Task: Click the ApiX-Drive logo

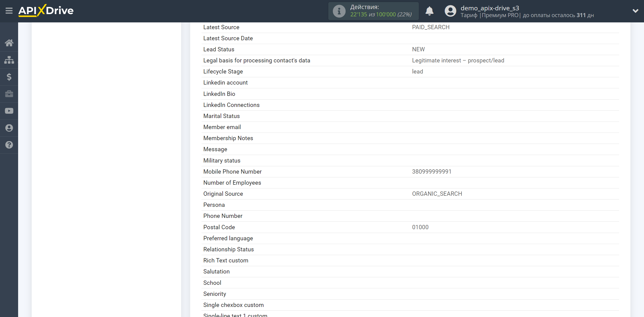Action: [x=46, y=11]
